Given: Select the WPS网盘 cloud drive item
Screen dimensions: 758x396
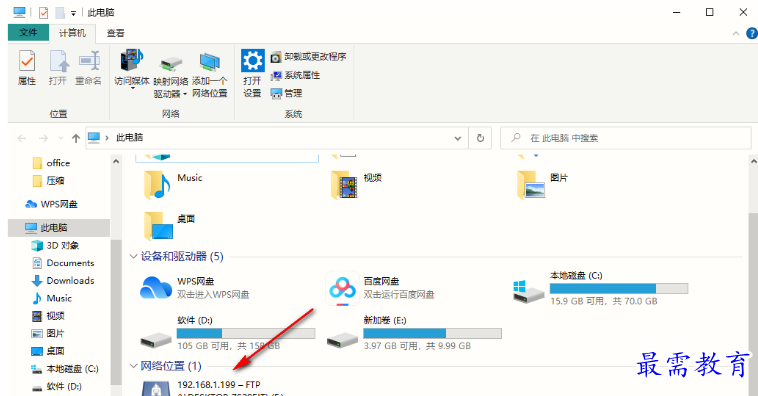Looking at the screenshot, I should tap(194, 288).
